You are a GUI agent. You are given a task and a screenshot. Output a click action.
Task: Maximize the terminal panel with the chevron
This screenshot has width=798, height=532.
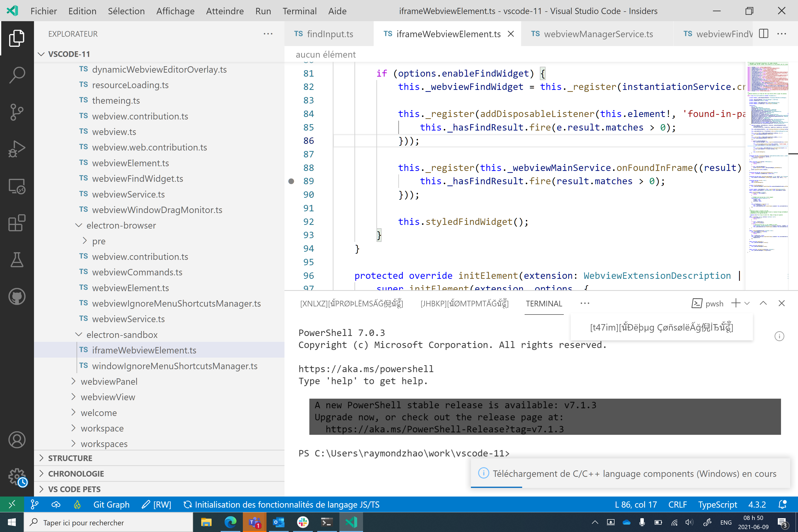pyautogui.click(x=763, y=303)
